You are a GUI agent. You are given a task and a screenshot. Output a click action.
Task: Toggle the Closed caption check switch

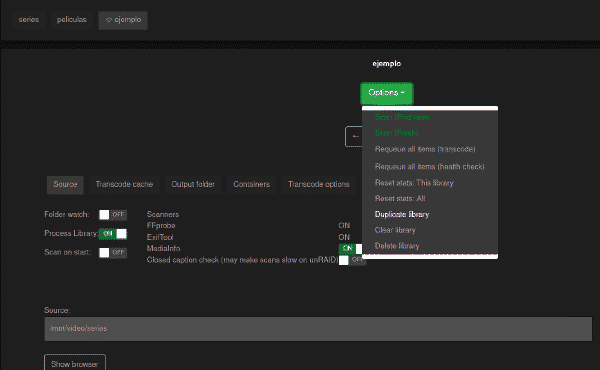[x=352, y=260]
